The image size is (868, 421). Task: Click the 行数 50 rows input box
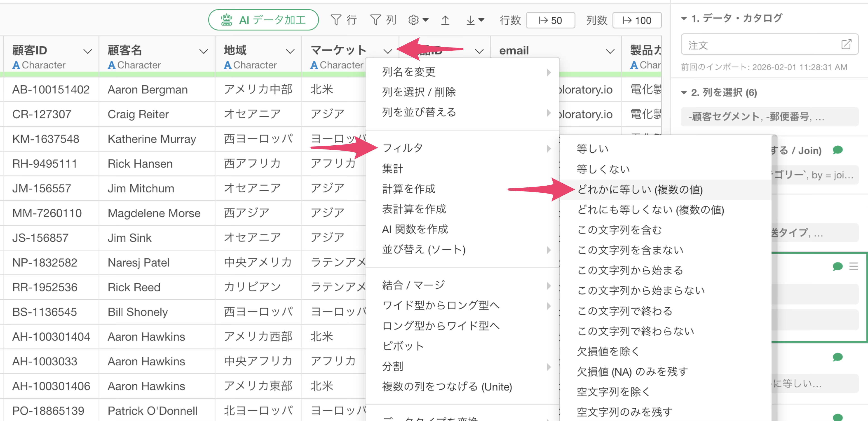point(550,20)
